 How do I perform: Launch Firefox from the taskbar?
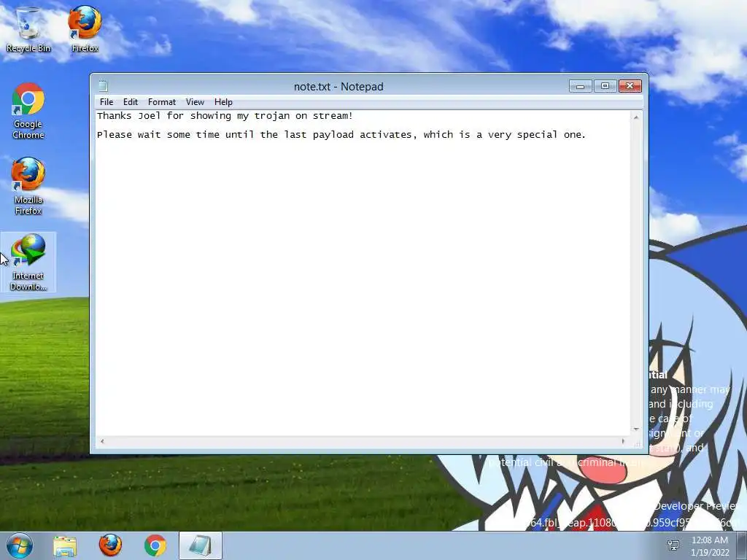[110, 545]
